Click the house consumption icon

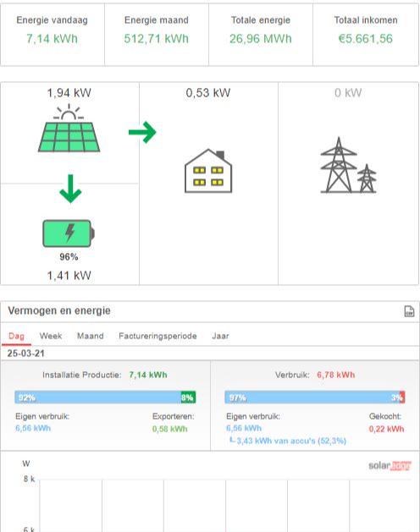point(208,171)
